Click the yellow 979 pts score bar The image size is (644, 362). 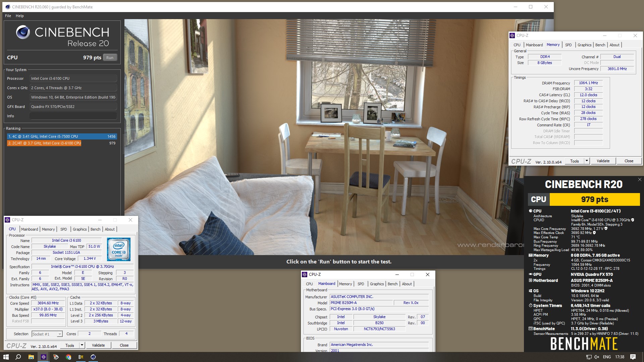pyautogui.click(x=595, y=199)
